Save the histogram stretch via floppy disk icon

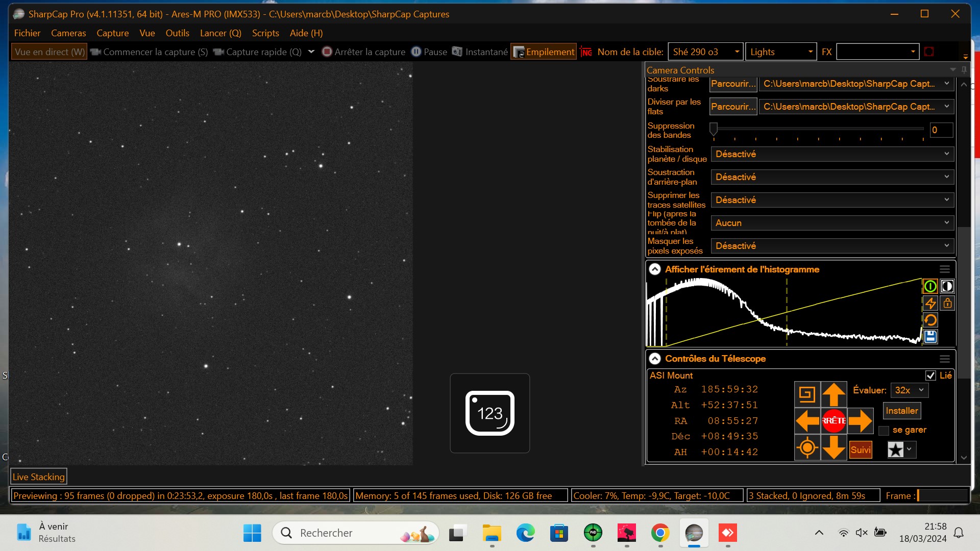(x=930, y=337)
